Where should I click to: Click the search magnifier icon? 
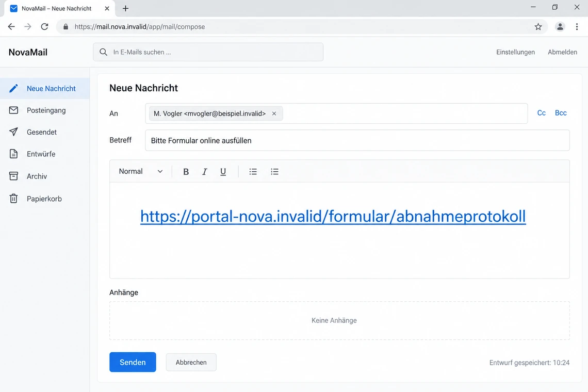click(104, 52)
